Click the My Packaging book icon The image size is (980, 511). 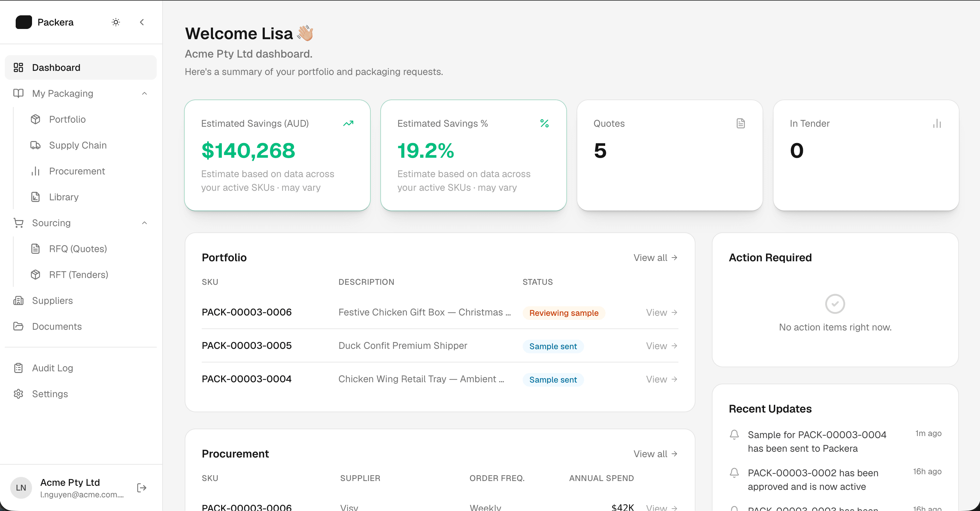[x=18, y=93]
